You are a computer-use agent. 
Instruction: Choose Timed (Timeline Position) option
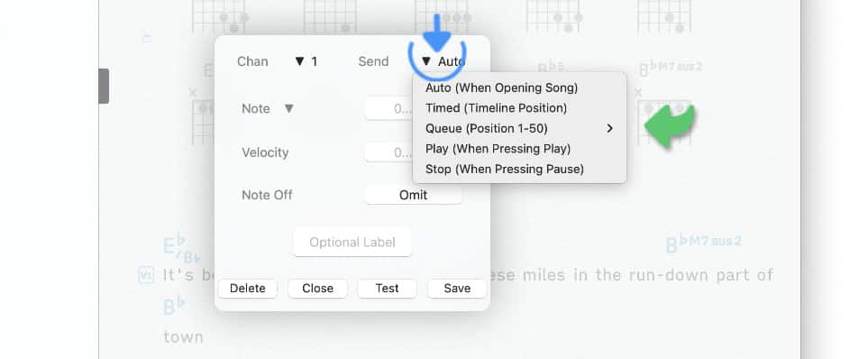click(x=496, y=108)
